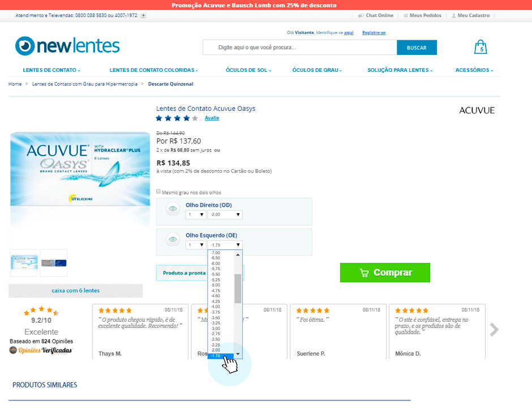Expand the Óculos de Sol menu
The image size is (532, 410).
click(248, 70)
